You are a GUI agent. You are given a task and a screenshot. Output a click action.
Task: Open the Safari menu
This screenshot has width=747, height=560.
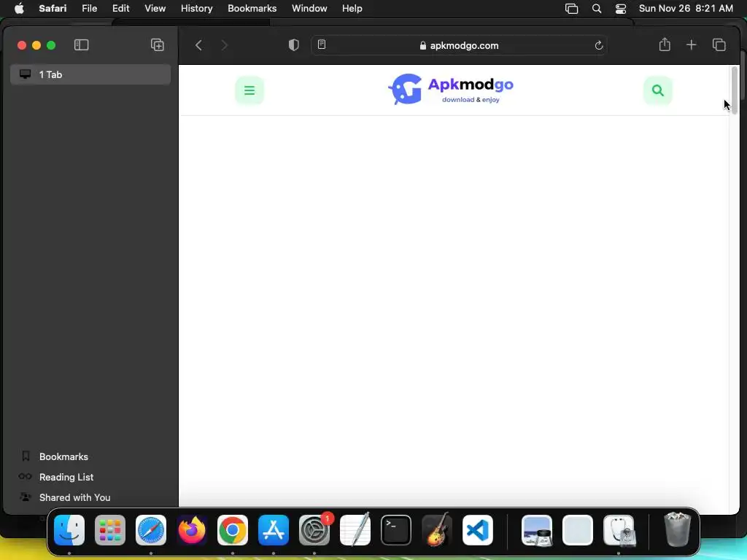53,9
